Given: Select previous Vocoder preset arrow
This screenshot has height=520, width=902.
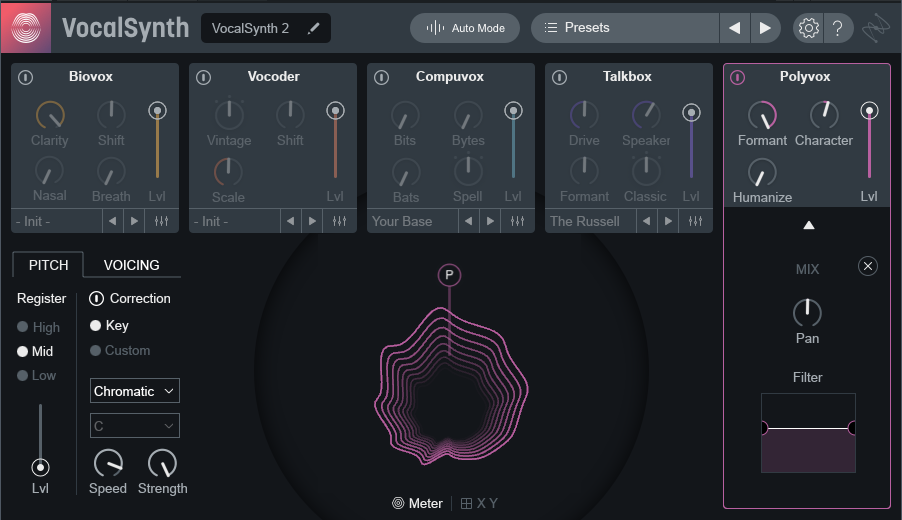Looking at the screenshot, I should click(291, 221).
